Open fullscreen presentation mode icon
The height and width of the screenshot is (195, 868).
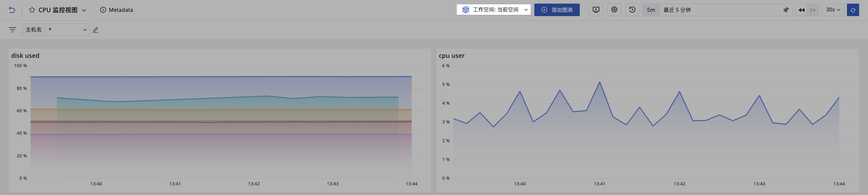(596, 10)
